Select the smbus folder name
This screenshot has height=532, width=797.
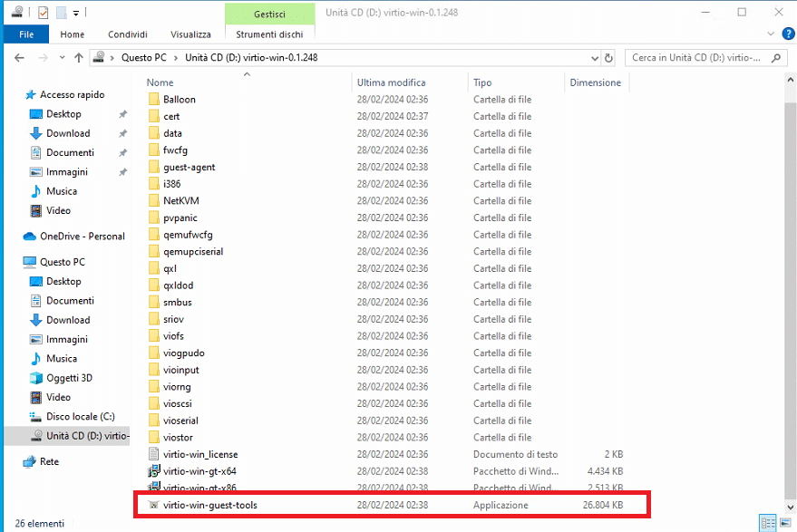click(178, 303)
